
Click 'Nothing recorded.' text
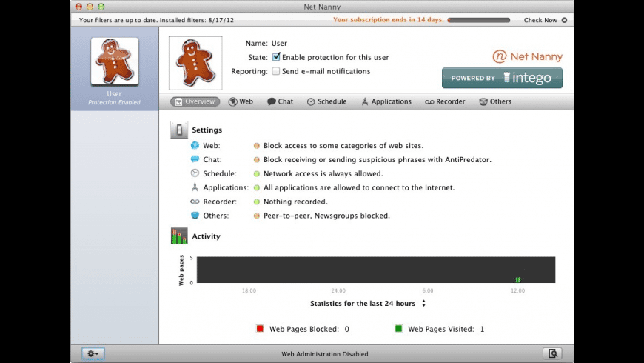[295, 202]
